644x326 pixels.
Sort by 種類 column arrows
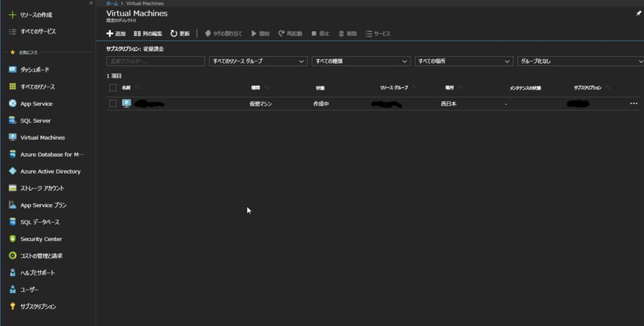point(267,87)
